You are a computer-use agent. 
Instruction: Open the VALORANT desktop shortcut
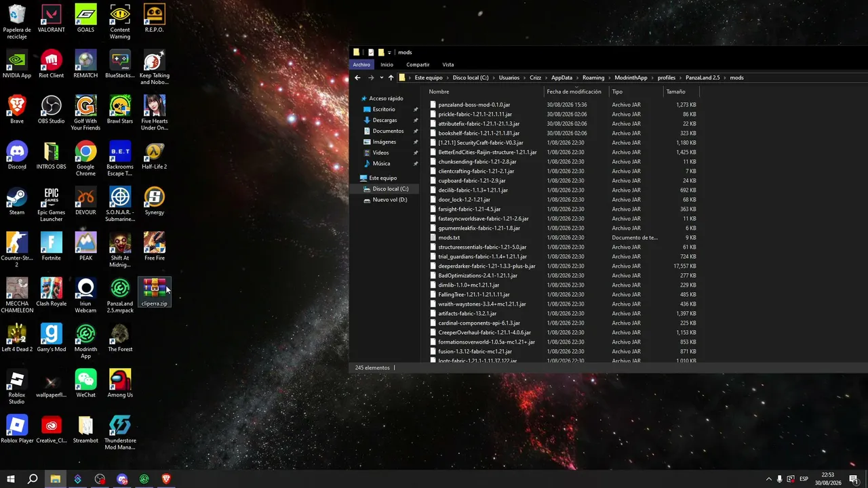51,18
